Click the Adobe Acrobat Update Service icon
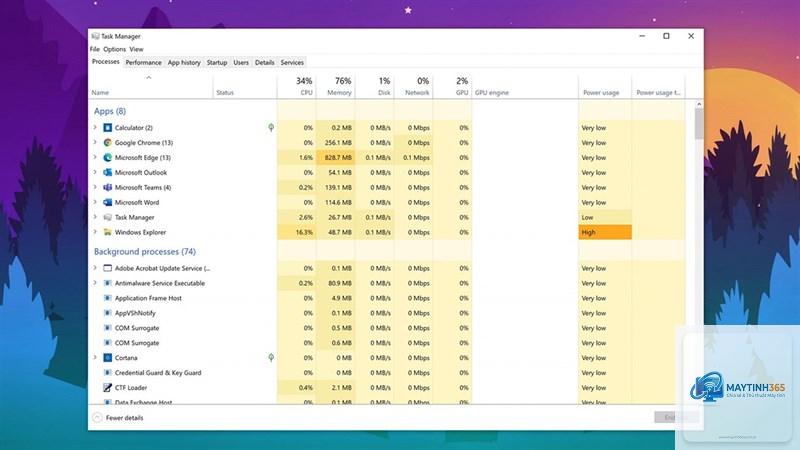 tap(108, 268)
